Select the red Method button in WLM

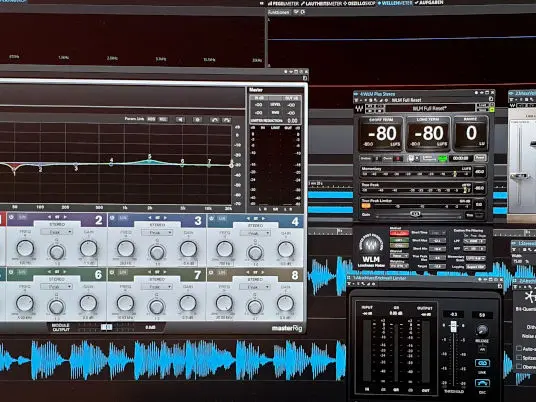(x=399, y=233)
